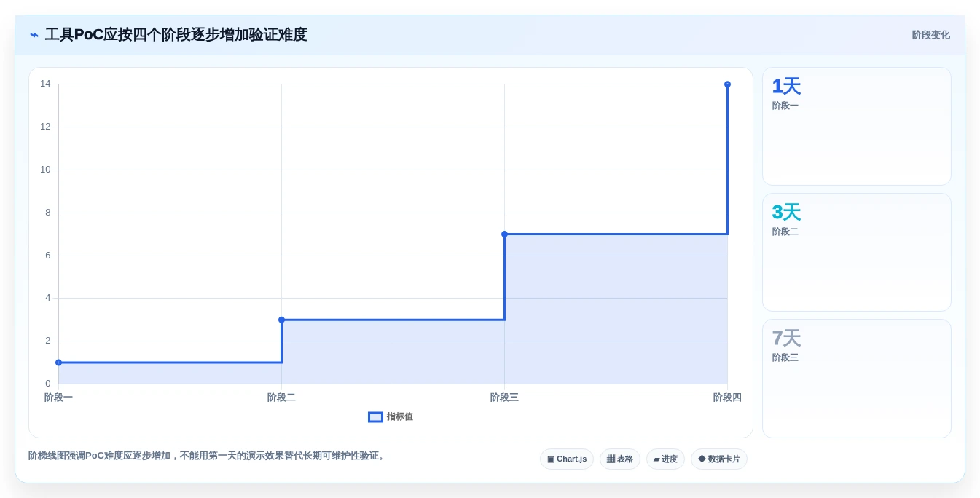Click the 阶段三 data point at value 7
Image resolution: width=980 pixels, height=498 pixels.
pos(504,234)
